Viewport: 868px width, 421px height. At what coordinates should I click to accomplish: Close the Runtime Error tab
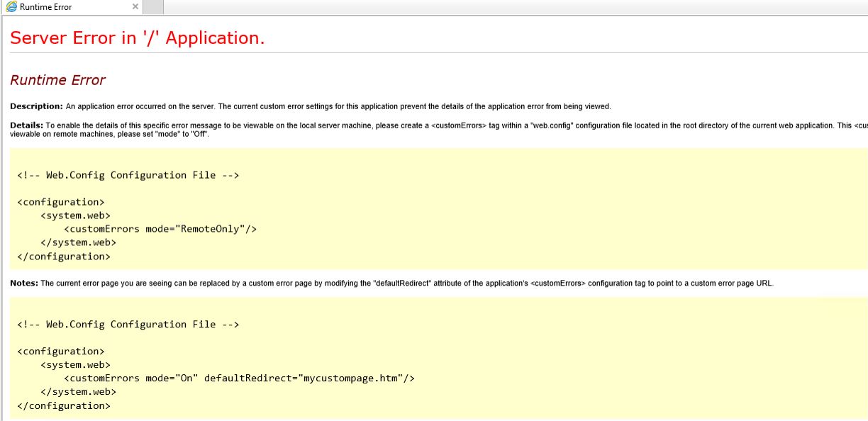tap(135, 7)
